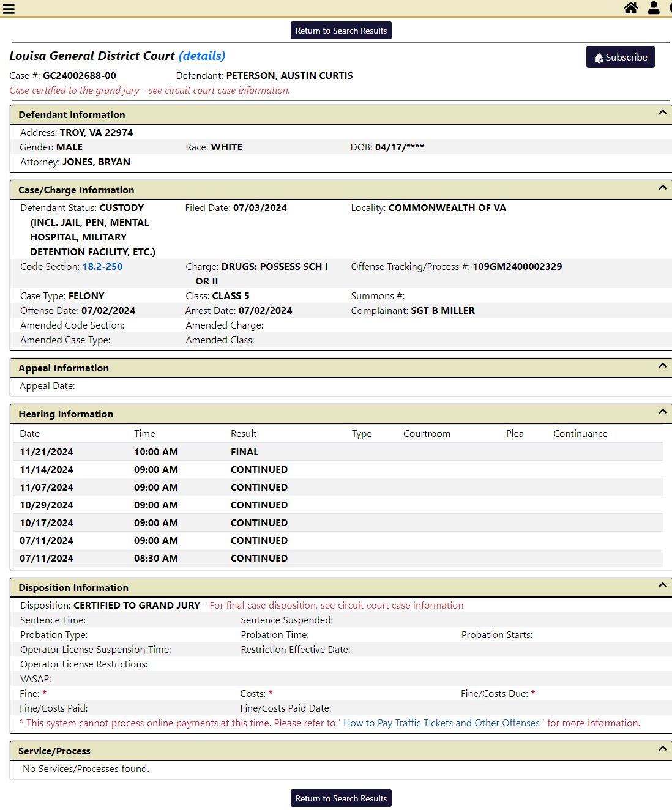Select attorney name JONES, BRYAN
The height and width of the screenshot is (810, 672).
click(x=97, y=162)
